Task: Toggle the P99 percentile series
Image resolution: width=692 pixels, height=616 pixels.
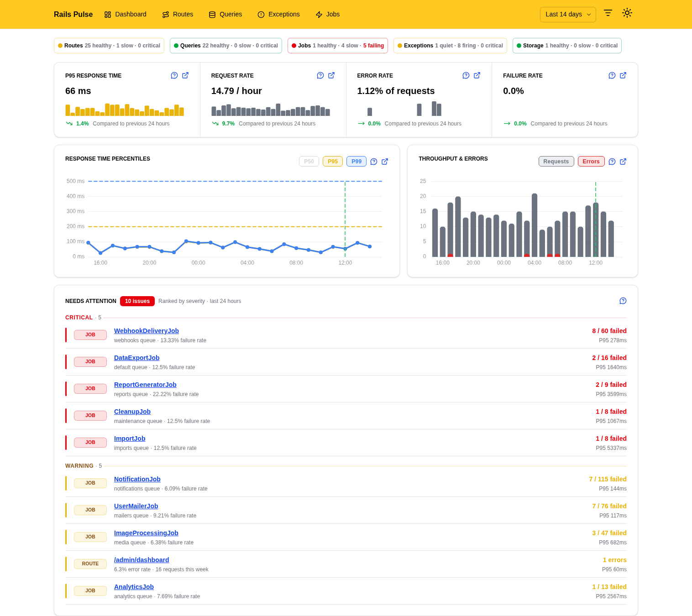Action: [356, 162]
